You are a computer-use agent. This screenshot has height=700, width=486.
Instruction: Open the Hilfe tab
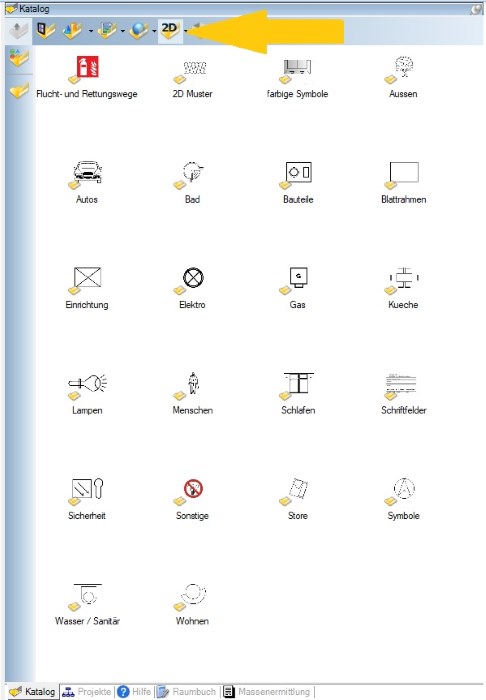click(134, 692)
